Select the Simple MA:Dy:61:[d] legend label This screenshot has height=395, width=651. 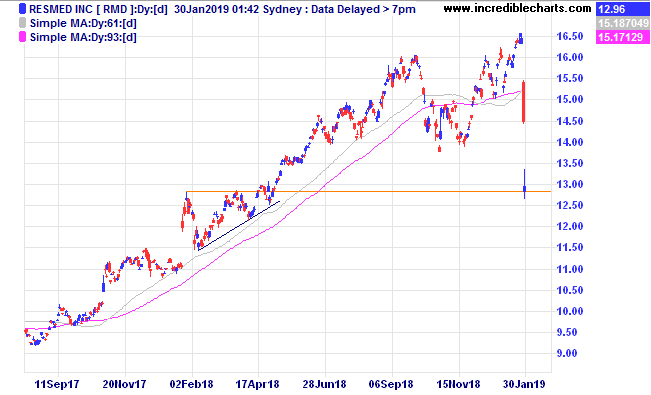83,23
